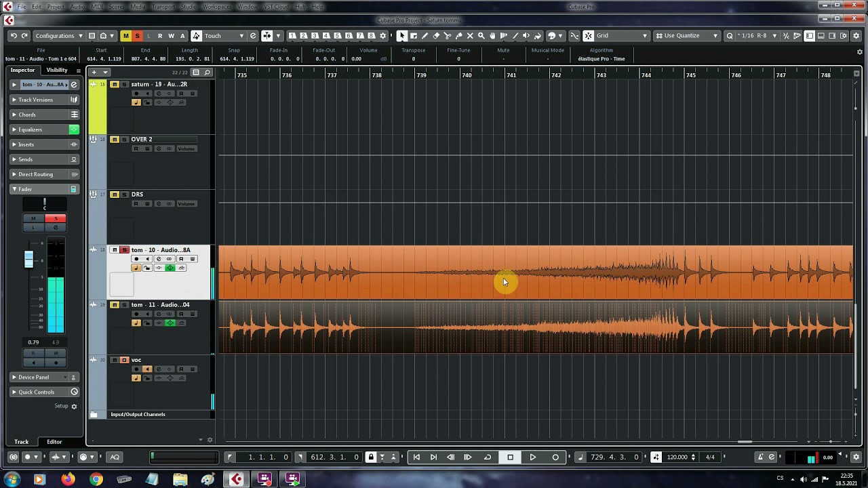Image resolution: width=868 pixels, height=488 pixels.
Task: Click the Undo arrow in the toolbar
Action: (x=14, y=36)
